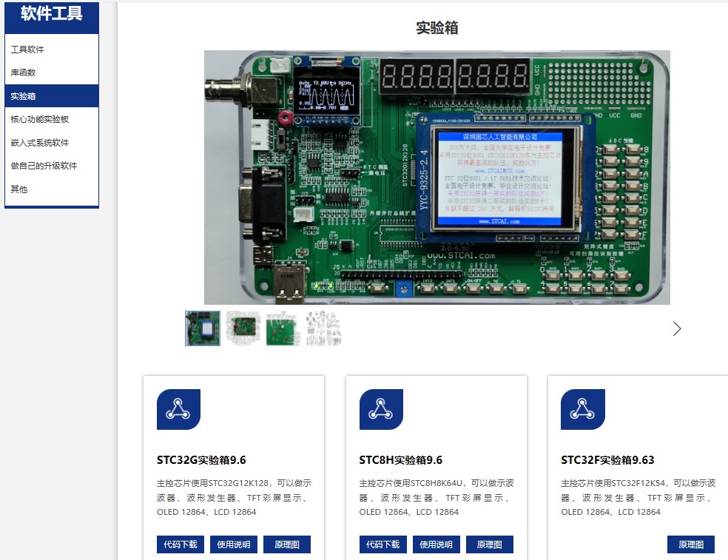The height and width of the screenshot is (560, 728).
Task: Click the STC8H实验箱9.6 card title
Action: coord(401,459)
